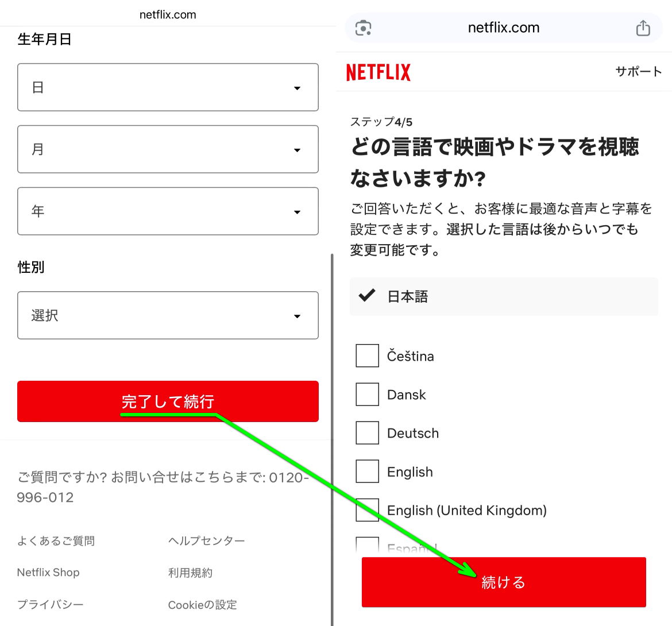The image size is (672, 626).
Task: Open the サポート menu link
Action: point(638,72)
